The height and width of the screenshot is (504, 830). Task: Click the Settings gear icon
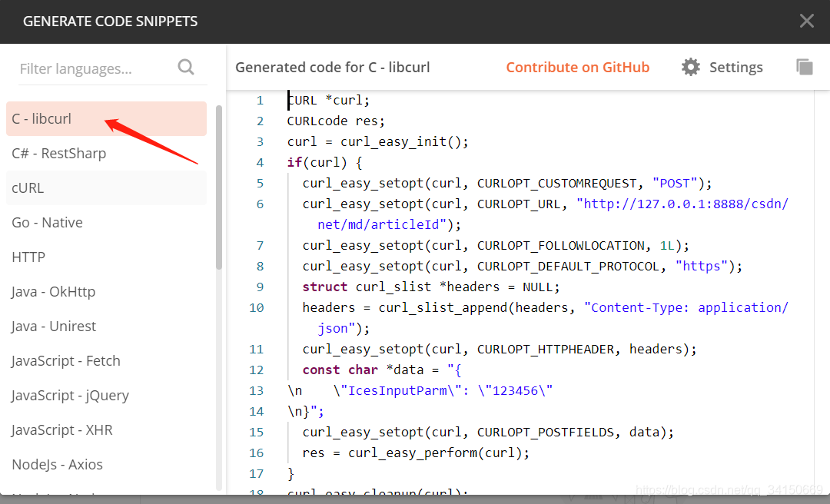(x=690, y=68)
